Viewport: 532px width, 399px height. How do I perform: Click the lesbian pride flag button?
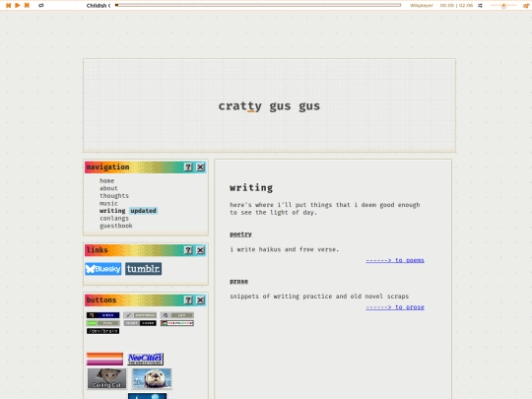click(104, 359)
